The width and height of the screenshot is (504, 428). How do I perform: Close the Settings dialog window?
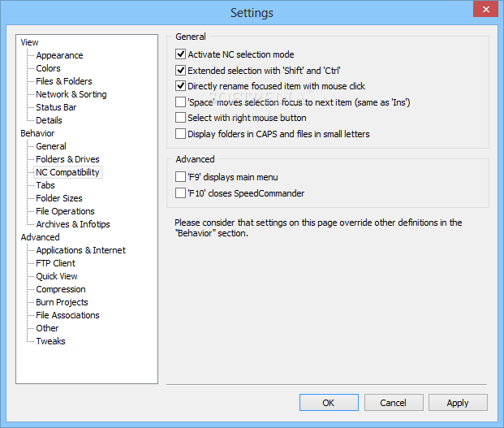click(x=485, y=9)
